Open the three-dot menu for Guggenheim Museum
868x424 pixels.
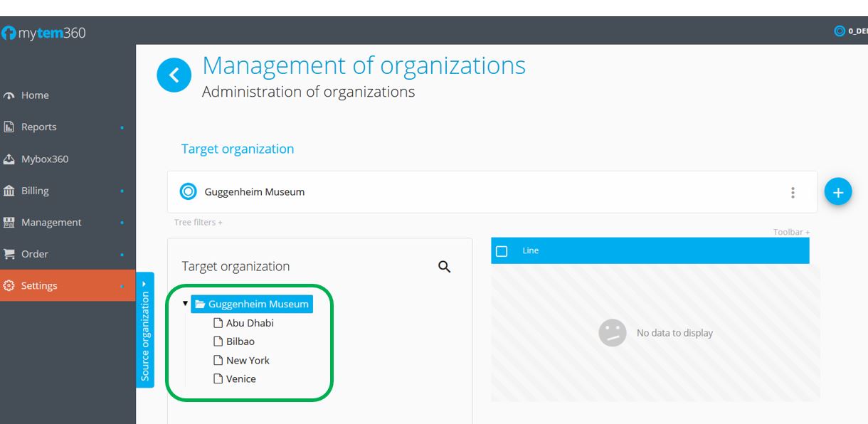[793, 192]
